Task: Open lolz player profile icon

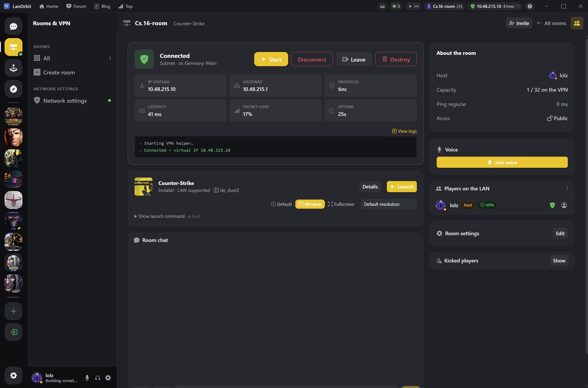Action: point(564,205)
